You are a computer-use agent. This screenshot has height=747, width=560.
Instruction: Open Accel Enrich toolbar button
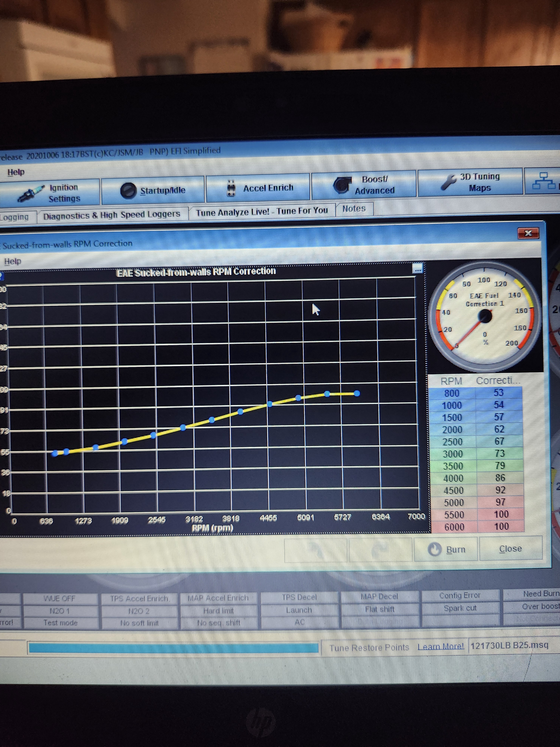point(258,187)
